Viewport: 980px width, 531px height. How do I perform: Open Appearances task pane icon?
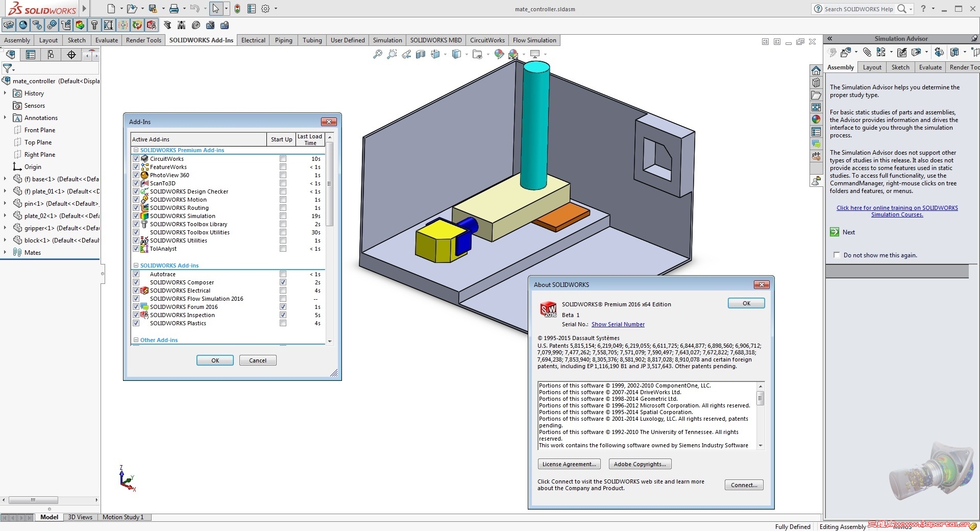click(816, 119)
